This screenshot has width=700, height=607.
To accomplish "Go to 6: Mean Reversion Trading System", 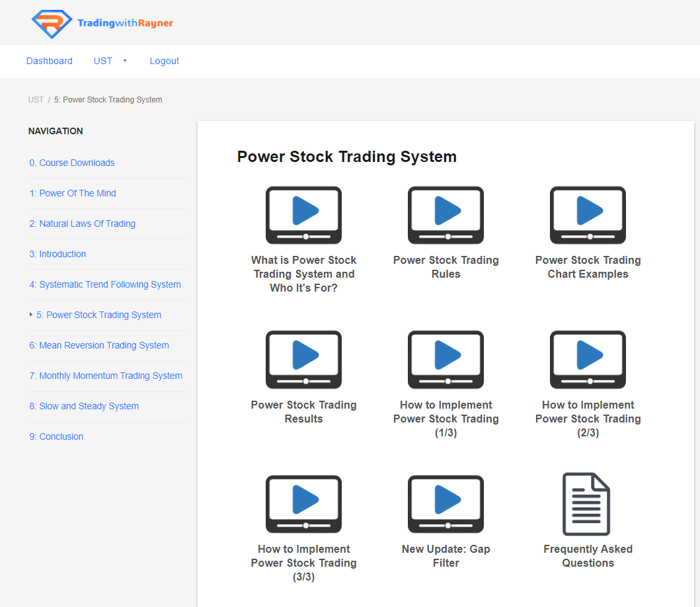I will 99,345.
